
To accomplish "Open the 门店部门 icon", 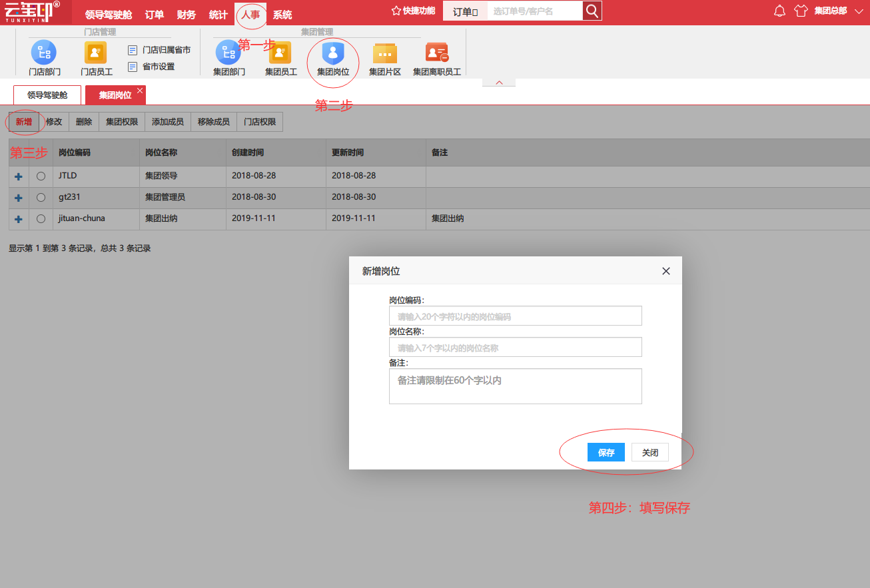I will coord(44,53).
